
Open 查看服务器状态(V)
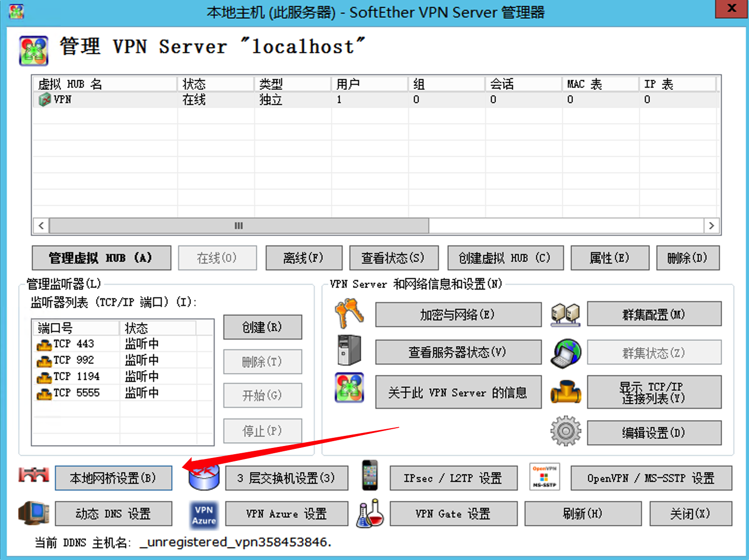[458, 352]
